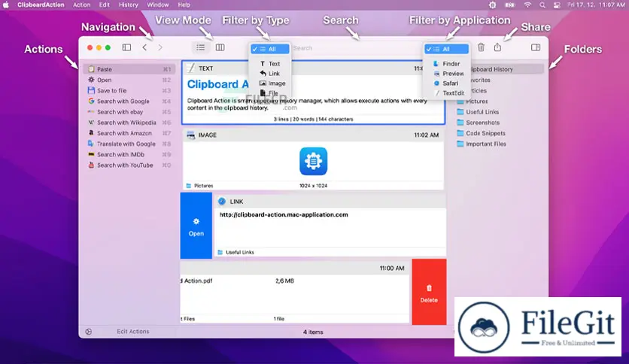Open the Apple menu
This screenshot has height=364, width=629.
5,5
